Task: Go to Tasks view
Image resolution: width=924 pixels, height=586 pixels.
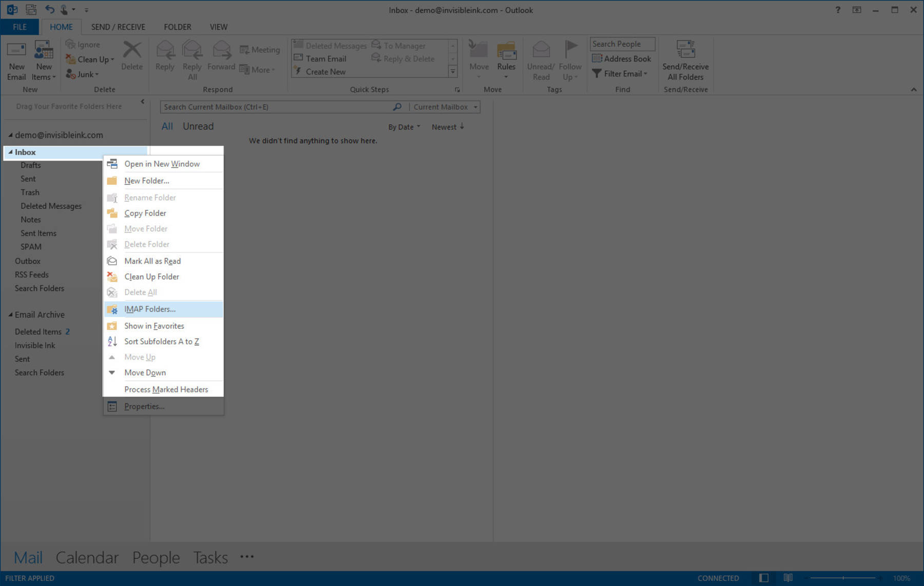Action: 210,557
